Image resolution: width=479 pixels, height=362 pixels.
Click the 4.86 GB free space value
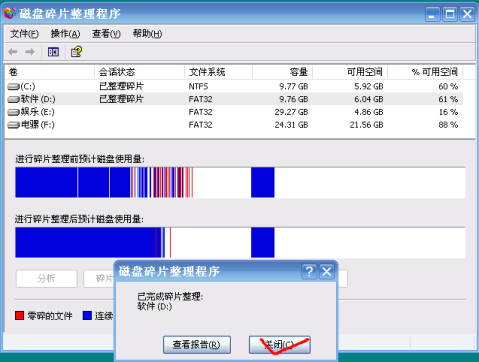tap(369, 112)
